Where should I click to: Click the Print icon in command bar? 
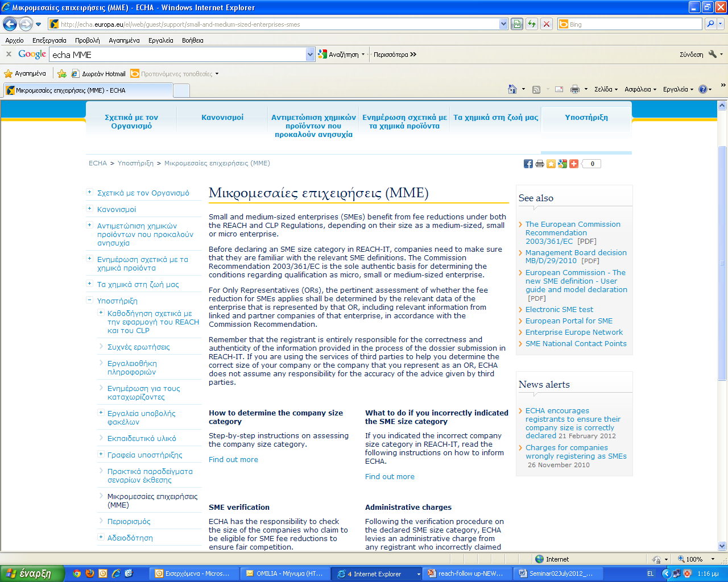coord(575,89)
